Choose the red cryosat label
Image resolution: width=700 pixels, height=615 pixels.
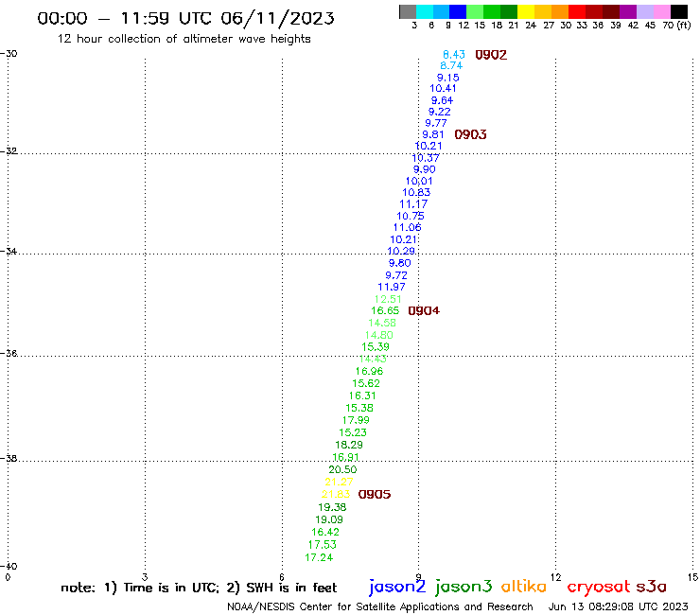pos(599,587)
